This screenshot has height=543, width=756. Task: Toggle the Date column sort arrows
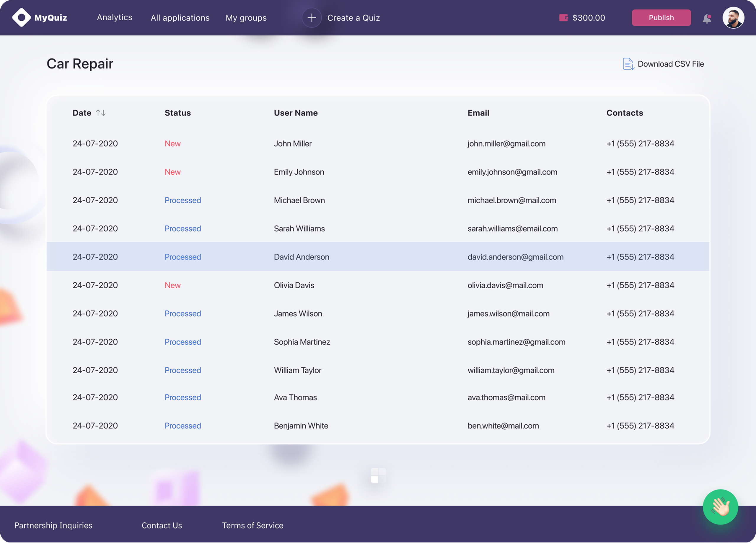101,113
